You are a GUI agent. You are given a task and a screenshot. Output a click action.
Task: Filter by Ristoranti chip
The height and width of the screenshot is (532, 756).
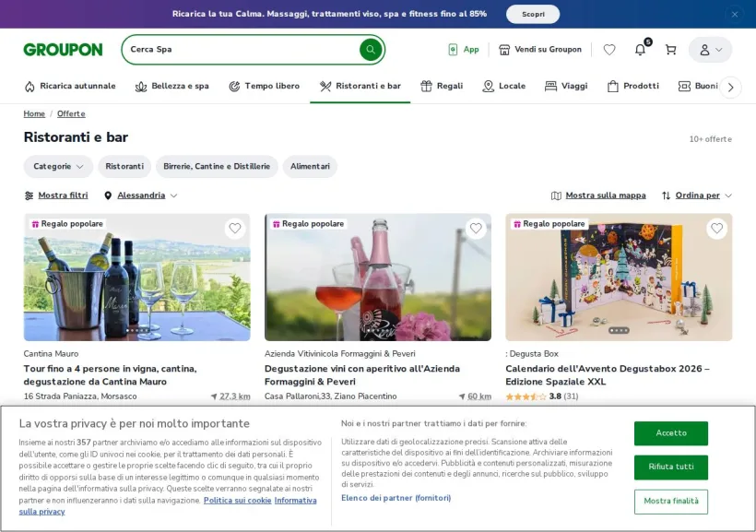click(124, 166)
